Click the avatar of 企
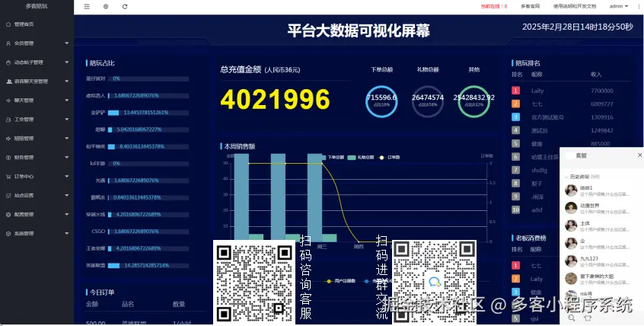The width and height of the screenshot is (644, 326). [571, 244]
